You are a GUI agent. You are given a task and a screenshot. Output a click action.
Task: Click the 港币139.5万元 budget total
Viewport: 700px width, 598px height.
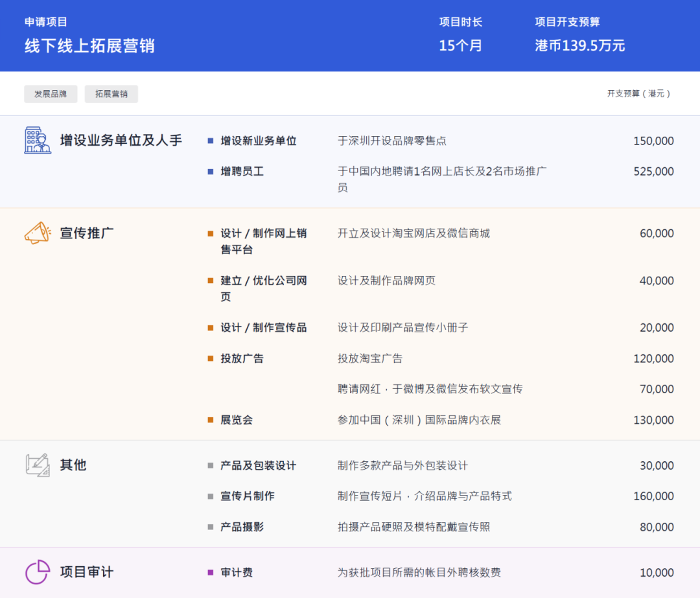point(579,45)
